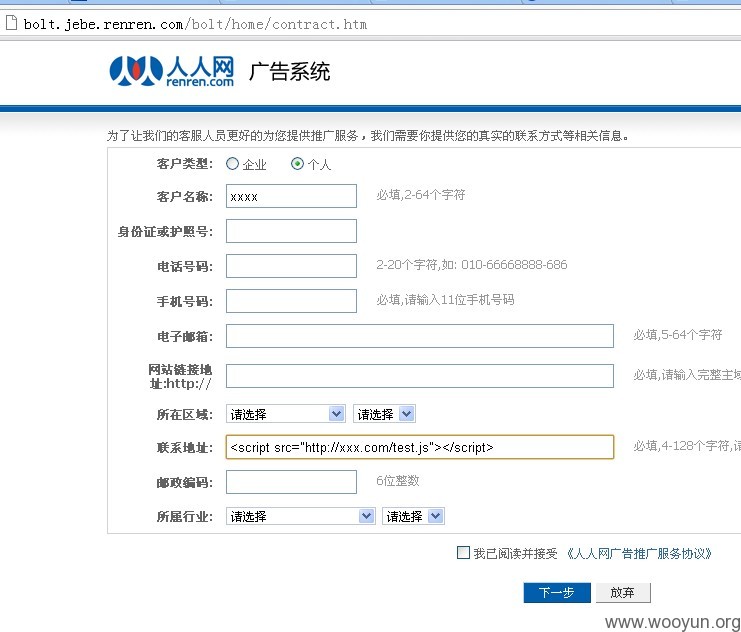
Task: Open the 人人网广告推广服务协议 link
Action: [x=639, y=553]
